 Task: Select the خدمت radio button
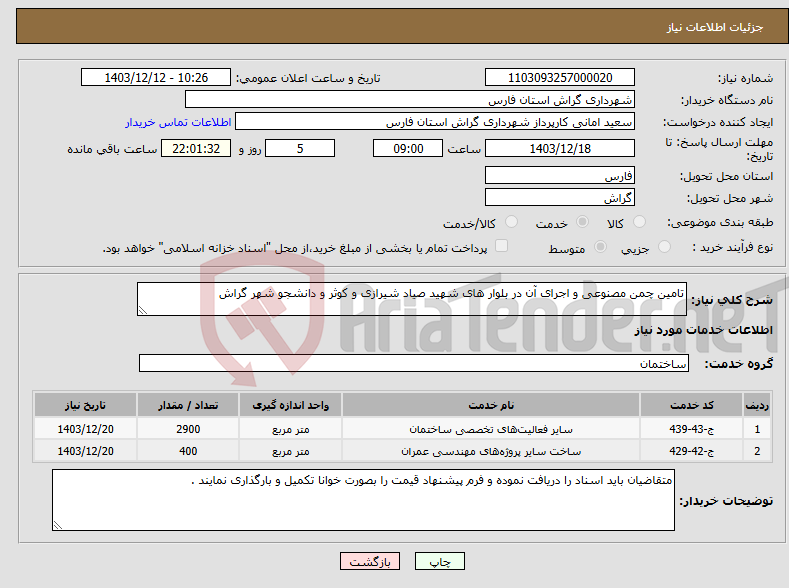(582, 222)
